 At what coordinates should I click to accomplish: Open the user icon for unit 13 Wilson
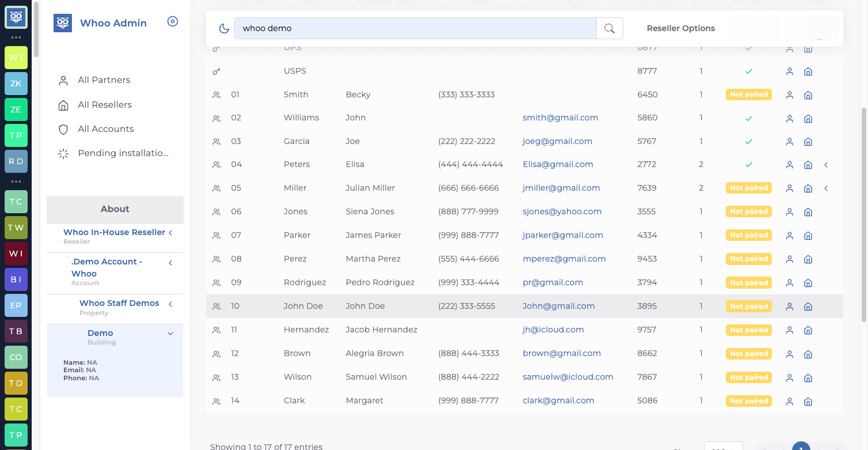pyautogui.click(x=790, y=378)
